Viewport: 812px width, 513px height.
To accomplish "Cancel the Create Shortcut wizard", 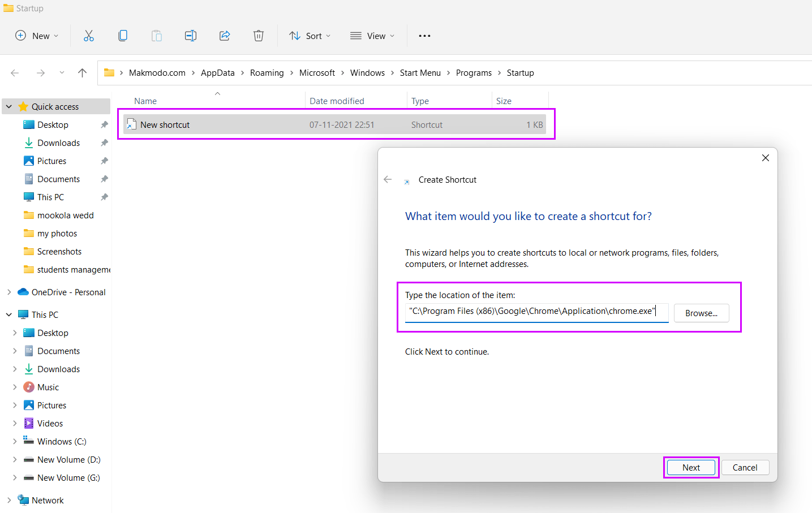I will (745, 468).
